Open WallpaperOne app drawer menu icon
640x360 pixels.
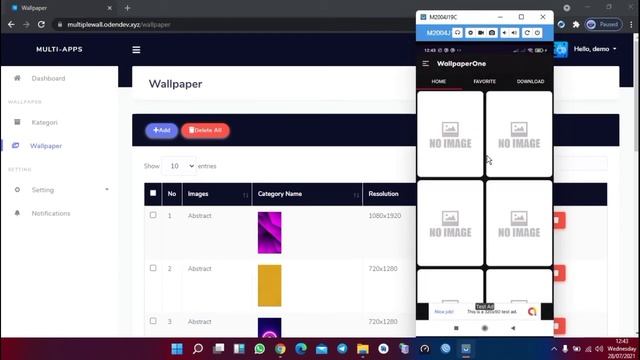tap(426, 64)
